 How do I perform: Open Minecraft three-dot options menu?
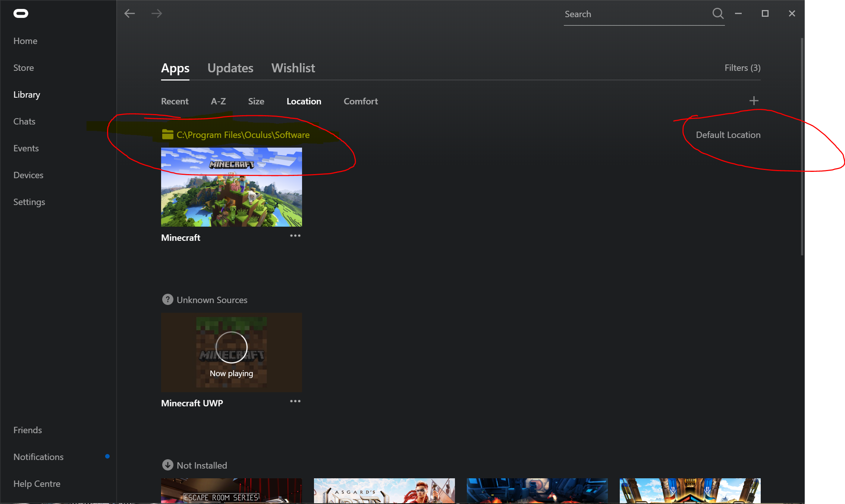coord(295,236)
